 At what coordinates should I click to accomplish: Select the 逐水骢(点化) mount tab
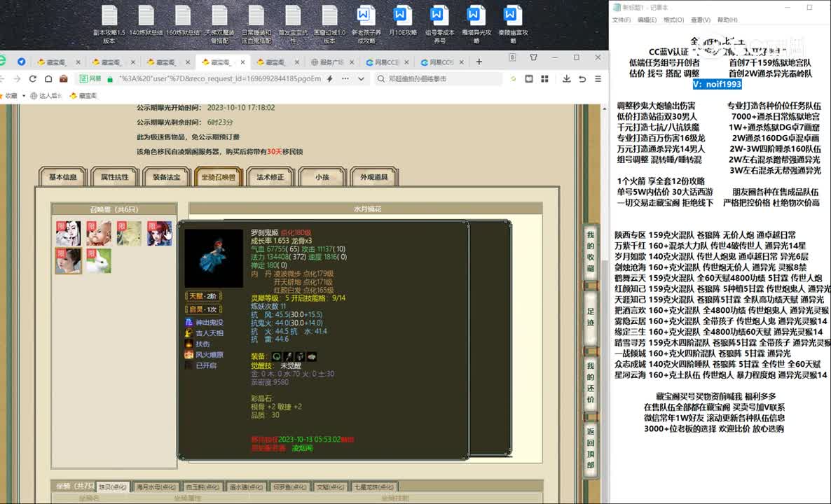247,486
